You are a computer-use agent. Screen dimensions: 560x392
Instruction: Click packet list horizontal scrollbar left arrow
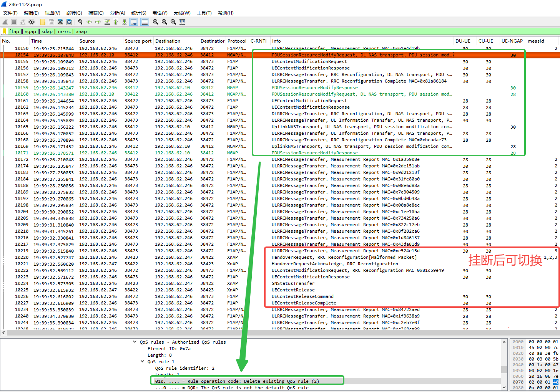[x=3, y=333]
